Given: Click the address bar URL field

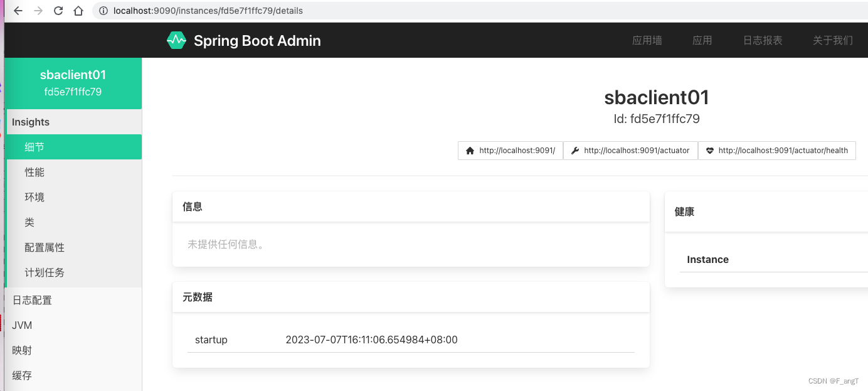Looking at the screenshot, I should coord(479,11).
